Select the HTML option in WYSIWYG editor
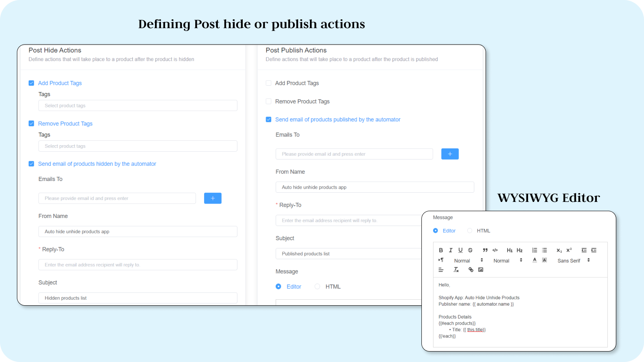644x362 pixels. pyautogui.click(x=470, y=230)
